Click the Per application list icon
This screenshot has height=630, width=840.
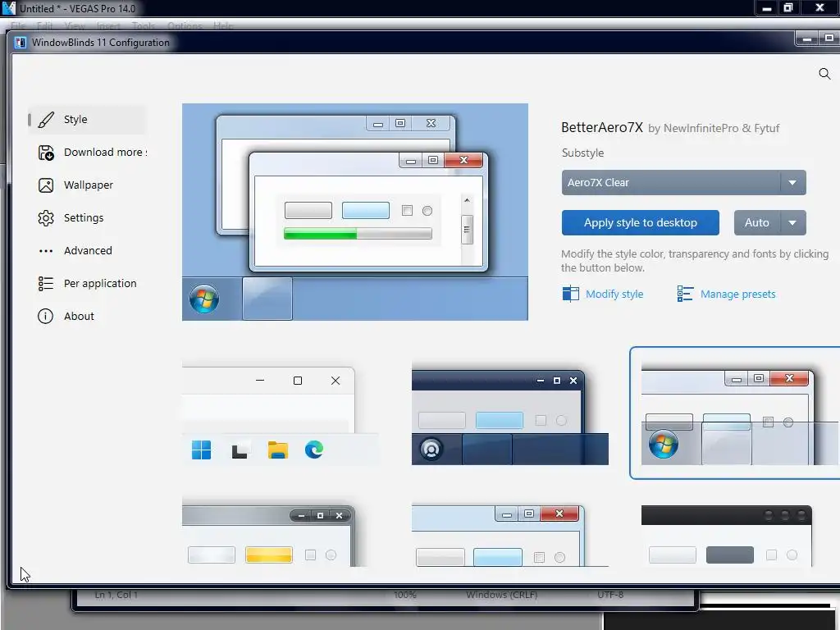[46, 283]
